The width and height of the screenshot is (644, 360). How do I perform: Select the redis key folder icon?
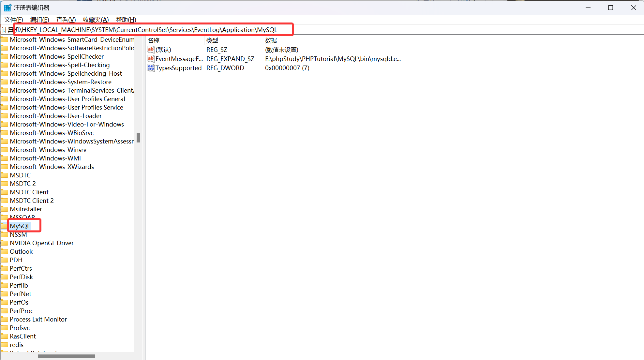click(5, 345)
